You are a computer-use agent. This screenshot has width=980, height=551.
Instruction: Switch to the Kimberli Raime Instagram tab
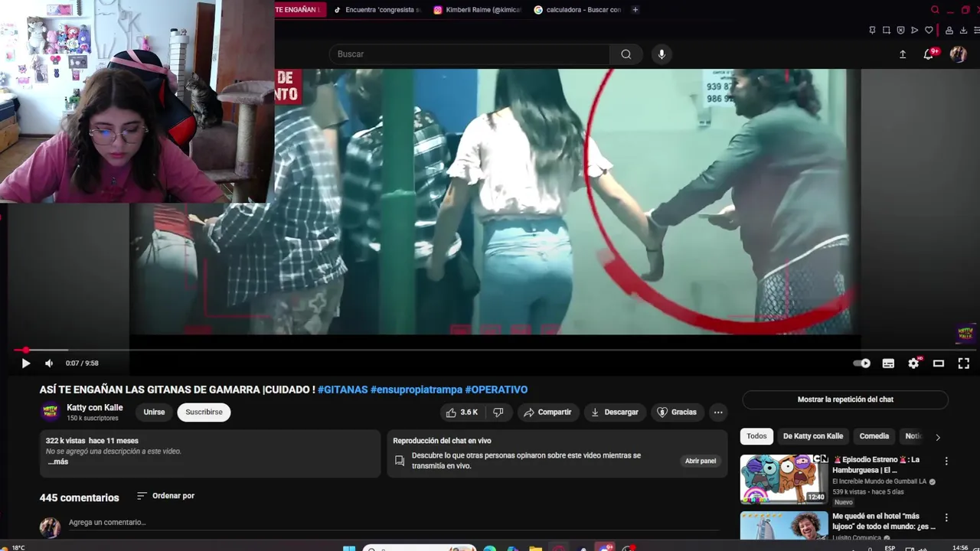tap(477, 10)
